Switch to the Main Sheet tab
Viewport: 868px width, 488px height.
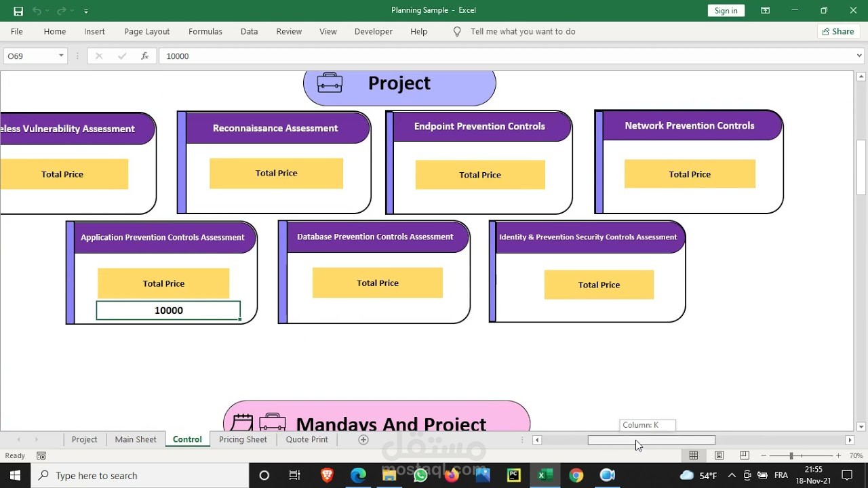coord(136,439)
